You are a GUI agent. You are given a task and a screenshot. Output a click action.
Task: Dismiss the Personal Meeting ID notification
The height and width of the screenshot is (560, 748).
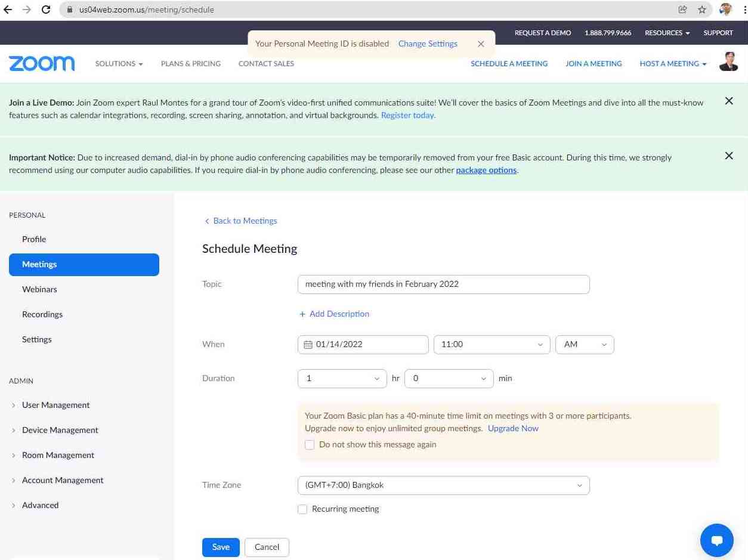pos(481,44)
